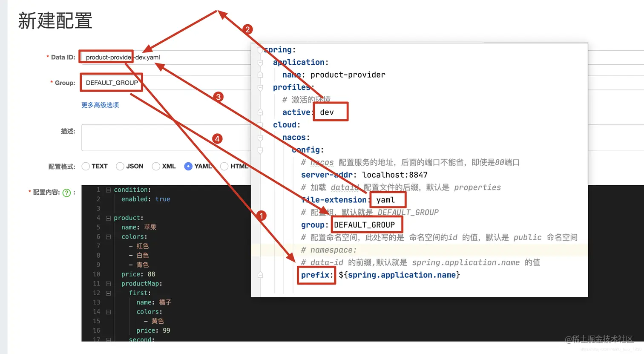
Task: Click the fold marker beside active: dev
Action: [260, 112]
